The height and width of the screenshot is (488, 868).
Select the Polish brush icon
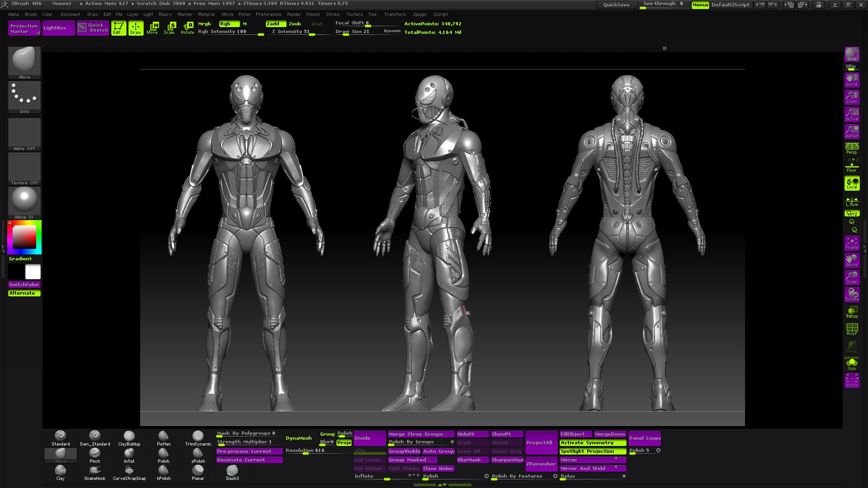tap(164, 455)
